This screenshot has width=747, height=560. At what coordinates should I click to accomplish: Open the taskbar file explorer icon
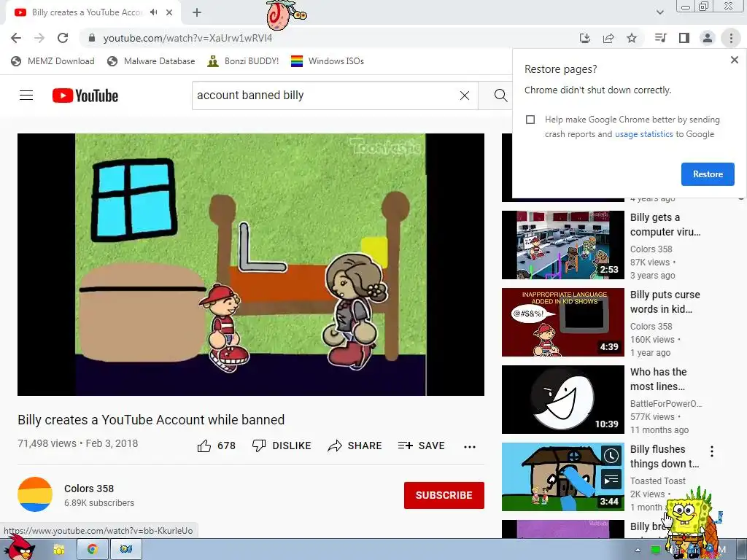[59, 550]
